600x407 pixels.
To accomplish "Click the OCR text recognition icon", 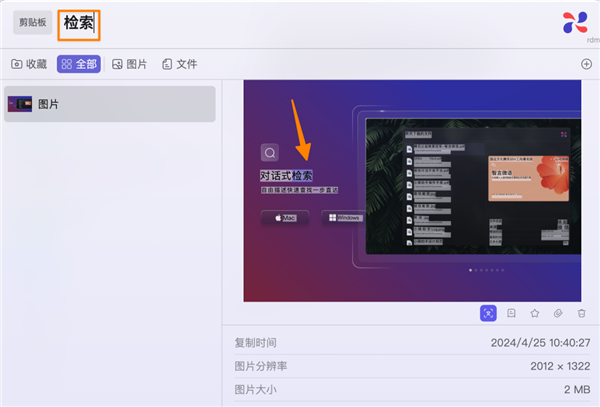I will pos(488,314).
